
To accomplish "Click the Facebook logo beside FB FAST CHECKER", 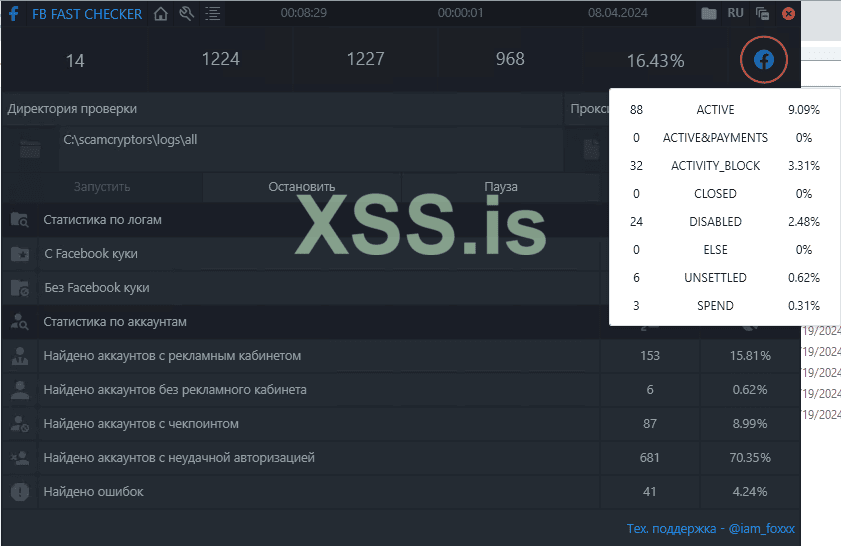I will [x=14, y=14].
